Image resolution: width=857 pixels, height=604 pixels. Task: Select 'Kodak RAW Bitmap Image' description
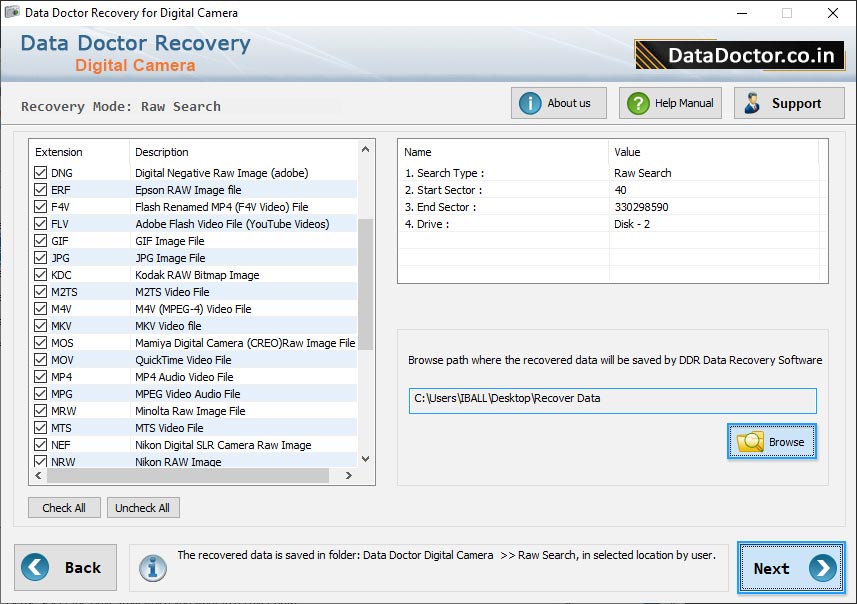coord(197,274)
